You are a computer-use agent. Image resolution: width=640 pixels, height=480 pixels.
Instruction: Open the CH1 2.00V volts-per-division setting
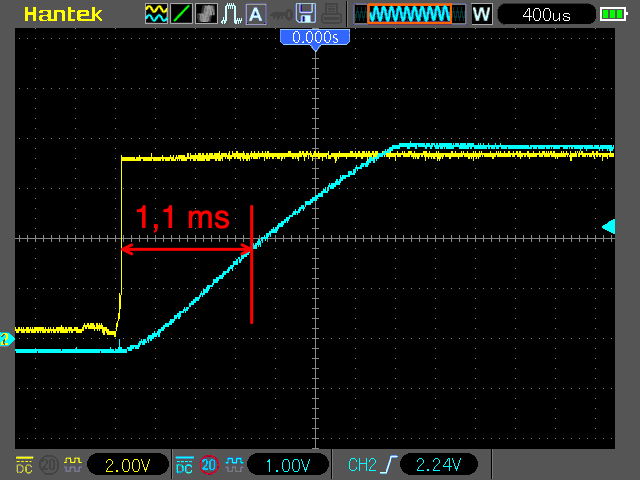[126, 465]
